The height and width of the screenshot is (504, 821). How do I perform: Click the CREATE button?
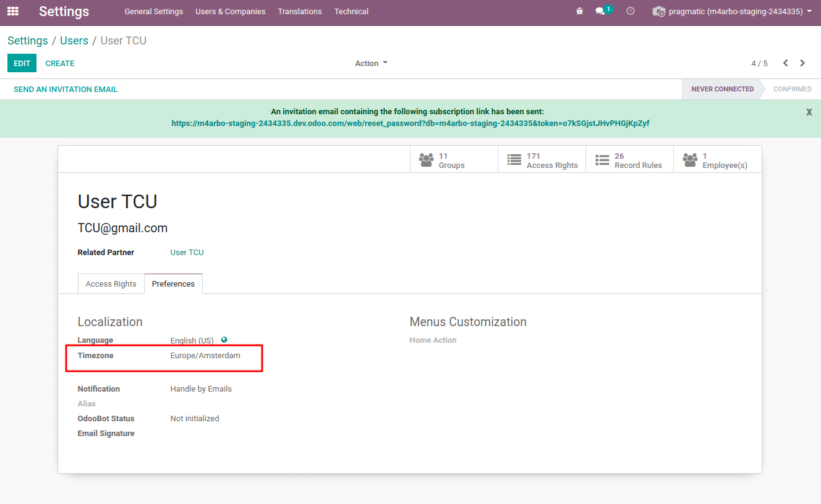tap(60, 63)
